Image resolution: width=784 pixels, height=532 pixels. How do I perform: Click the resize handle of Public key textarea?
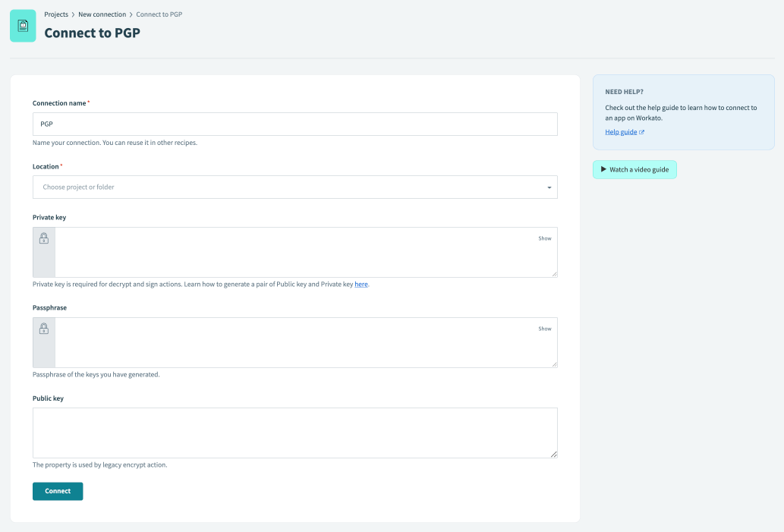[553, 454]
